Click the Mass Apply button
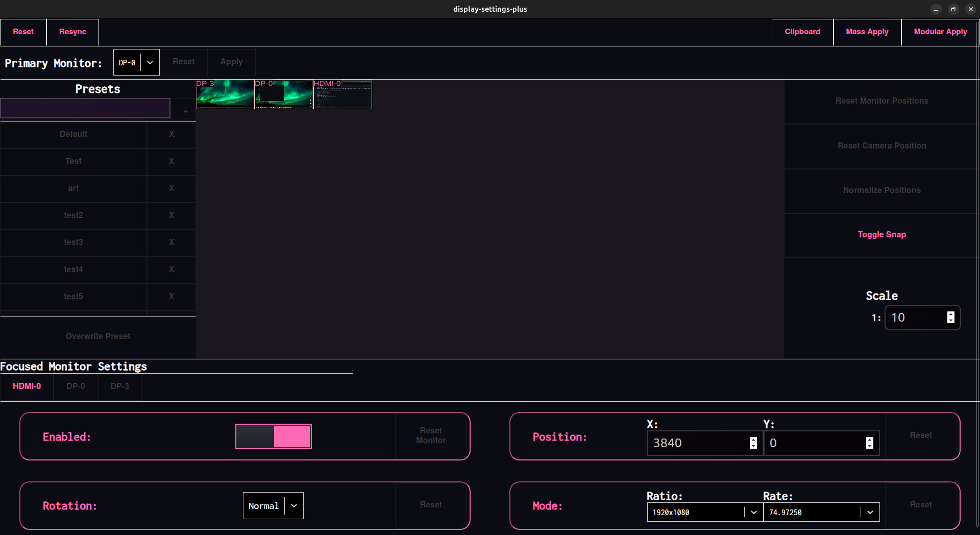Viewport: 980px width, 535px height. point(867,32)
